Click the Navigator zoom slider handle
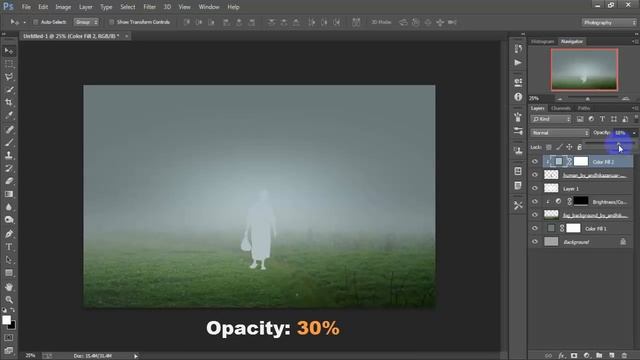The width and height of the screenshot is (640, 360). point(588,99)
